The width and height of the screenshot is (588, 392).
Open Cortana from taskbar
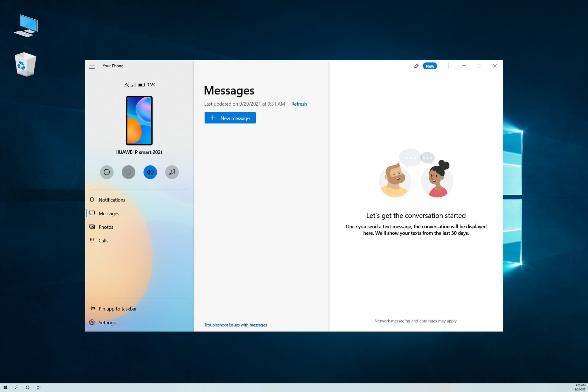tap(28, 387)
